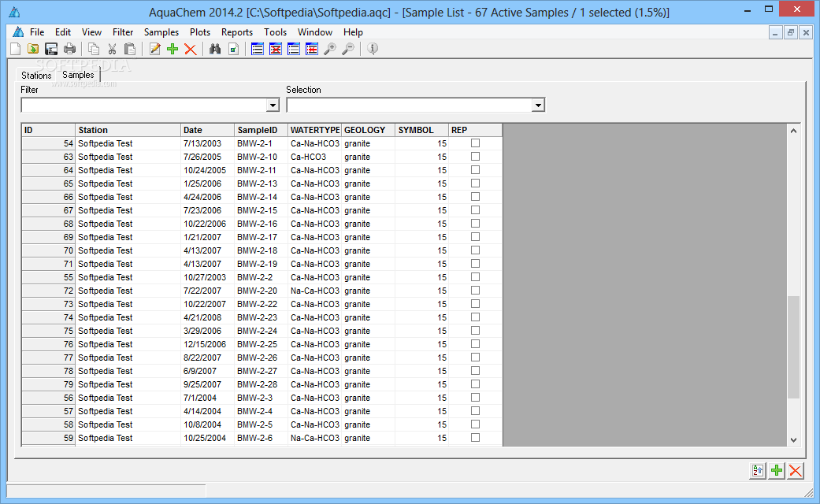Click the A-Z sort button at bottom right

758,471
